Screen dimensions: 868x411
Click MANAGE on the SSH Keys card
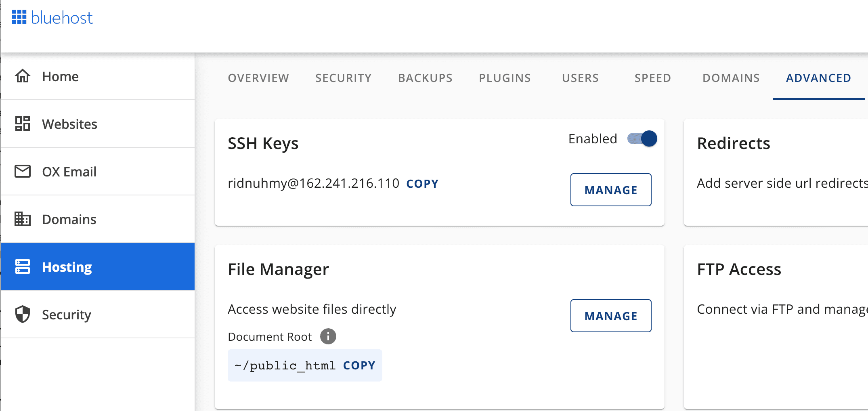click(611, 190)
